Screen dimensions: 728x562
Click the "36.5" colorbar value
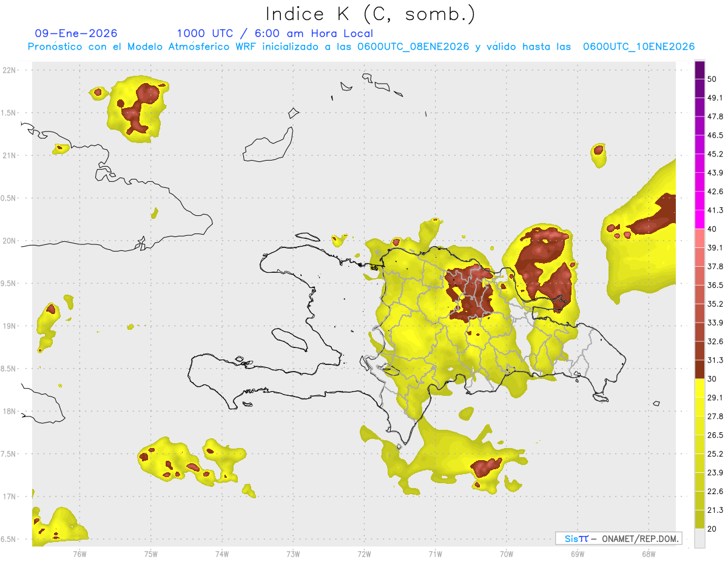(x=715, y=285)
